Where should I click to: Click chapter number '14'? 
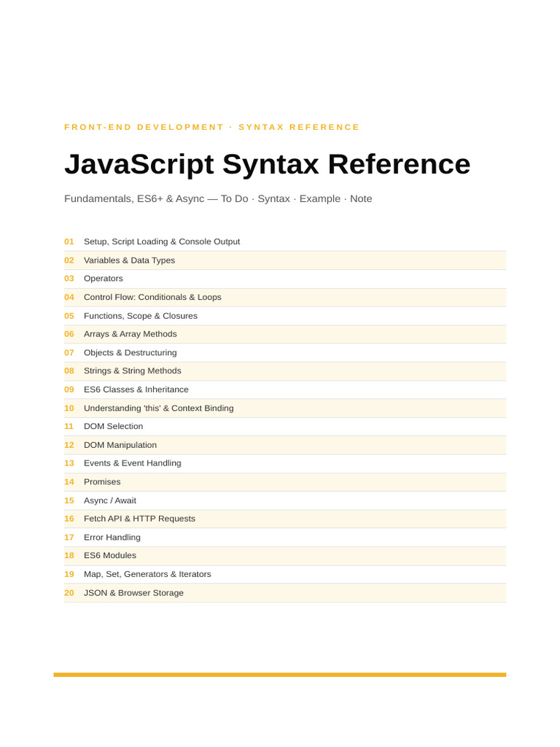[x=69, y=482]
